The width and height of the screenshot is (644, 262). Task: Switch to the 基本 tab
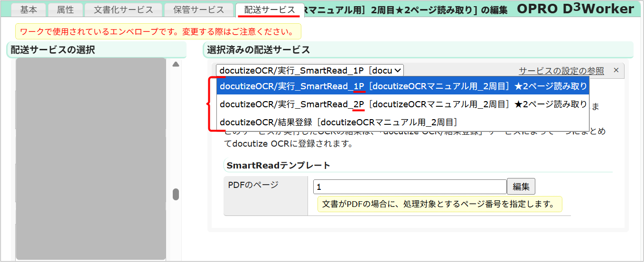29,9
